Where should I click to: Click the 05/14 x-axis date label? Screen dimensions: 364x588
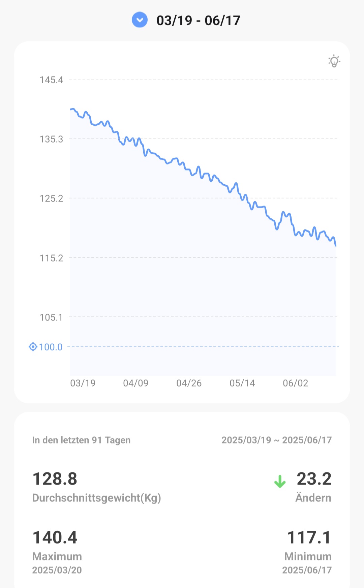[x=242, y=383]
